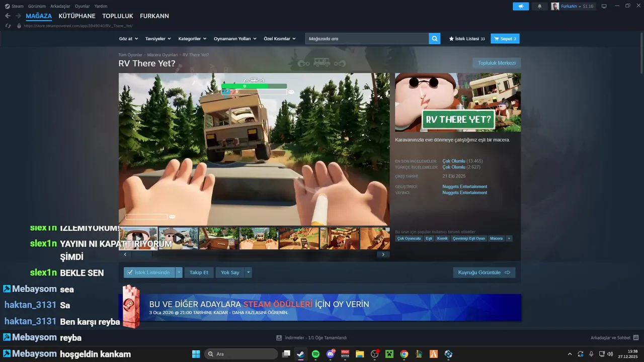This screenshot has width=644, height=362.
Task: Open the Özel Kısımlar dropdown
Action: tap(280, 39)
